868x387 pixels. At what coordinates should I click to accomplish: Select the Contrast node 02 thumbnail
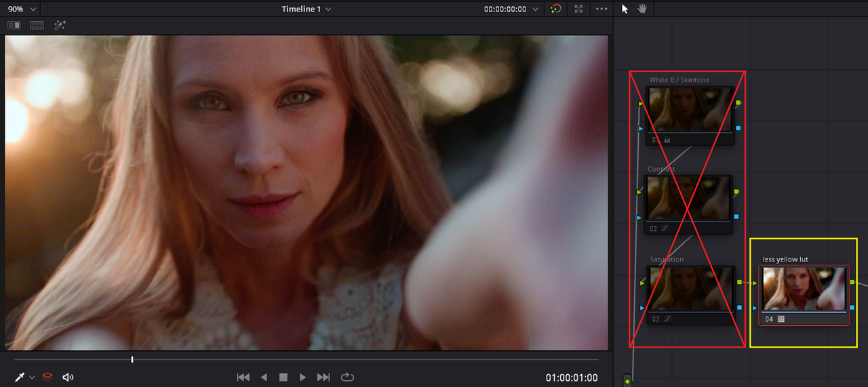689,199
